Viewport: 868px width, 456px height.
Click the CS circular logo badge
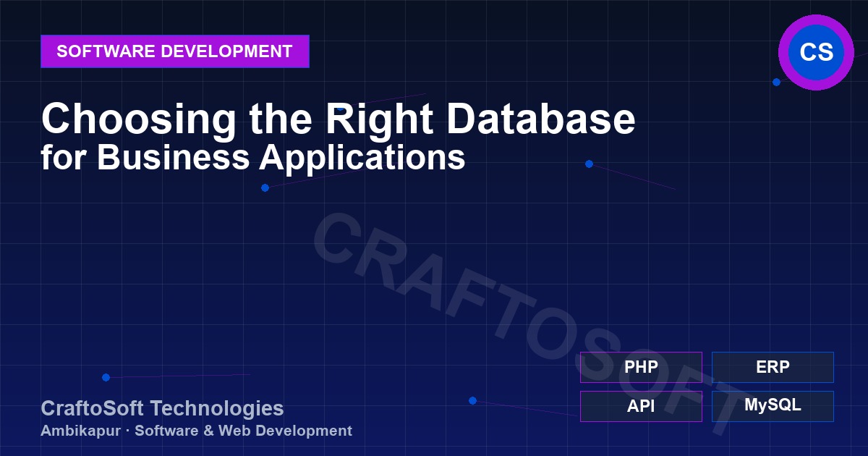(x=816, y=52)
